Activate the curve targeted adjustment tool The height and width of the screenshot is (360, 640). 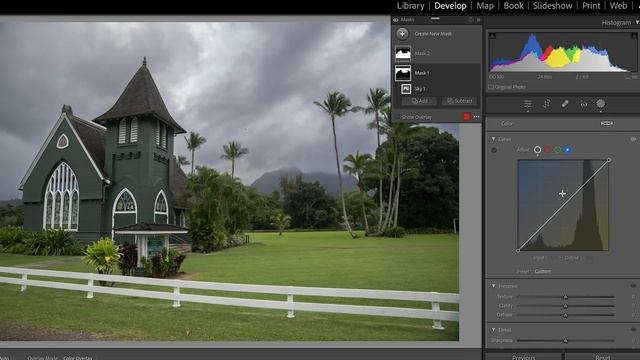(x=494, y=150)
